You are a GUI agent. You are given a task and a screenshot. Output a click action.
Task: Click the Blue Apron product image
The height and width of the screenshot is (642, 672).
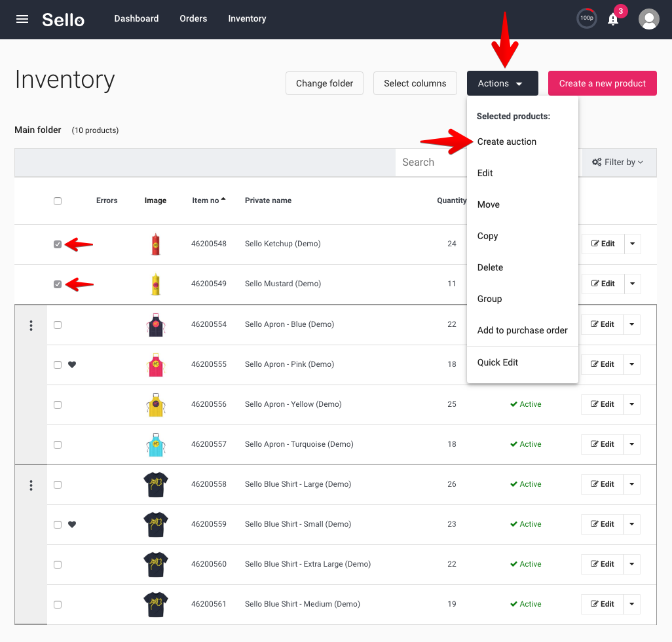[x=156, y=324]
